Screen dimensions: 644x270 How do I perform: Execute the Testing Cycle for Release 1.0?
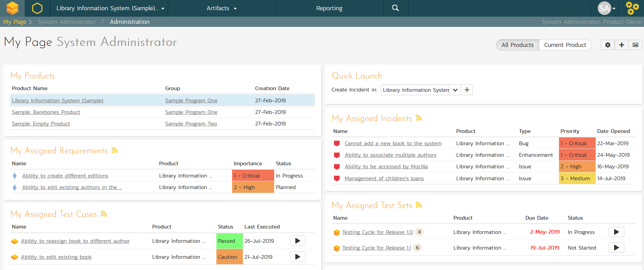[616, 232]
